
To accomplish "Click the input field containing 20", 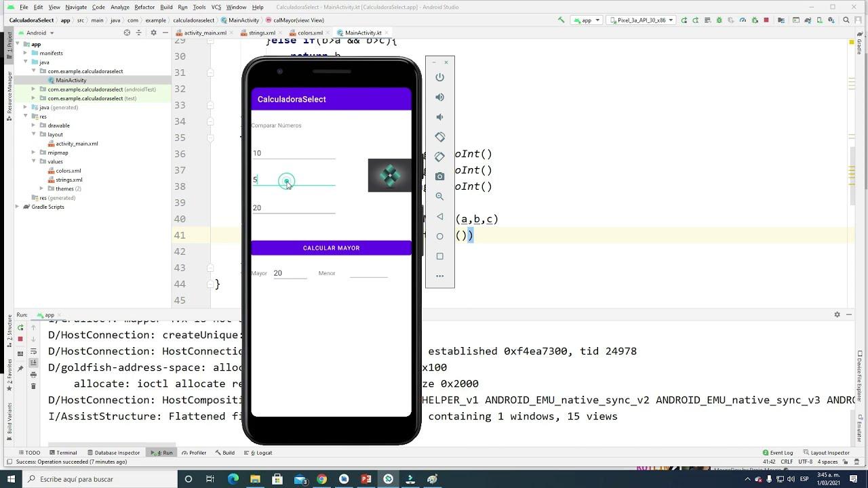I will click(293, 208).
